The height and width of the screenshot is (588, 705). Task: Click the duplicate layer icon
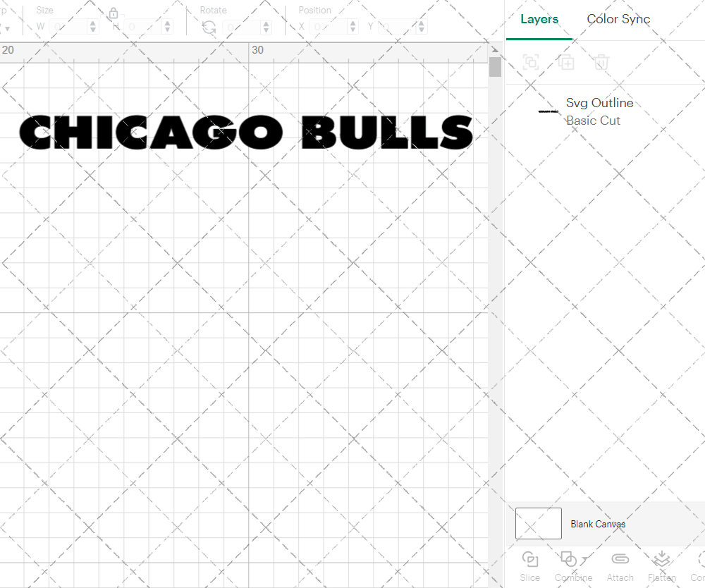click(x=565, y=62)
